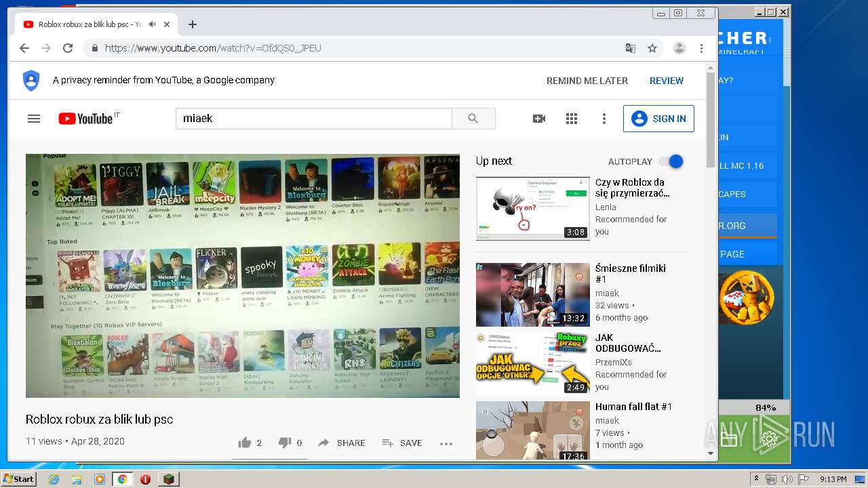Click the title Czy w Roblox da się przymierzać
Image resolution: width=868 pixels, height=488 pixels.
[633, 188]
